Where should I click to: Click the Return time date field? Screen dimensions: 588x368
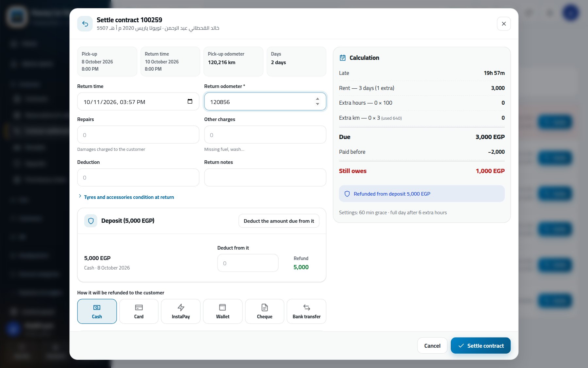coord(138,101)
